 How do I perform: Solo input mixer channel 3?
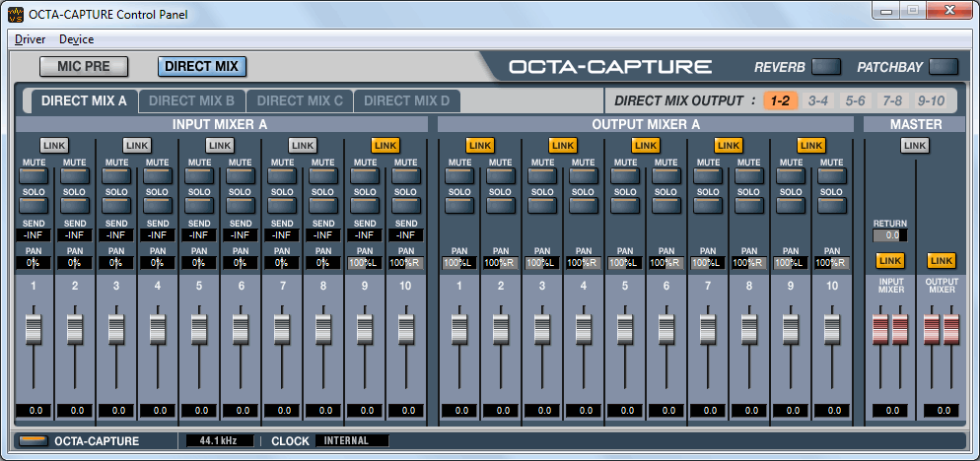tap(116, 206)
